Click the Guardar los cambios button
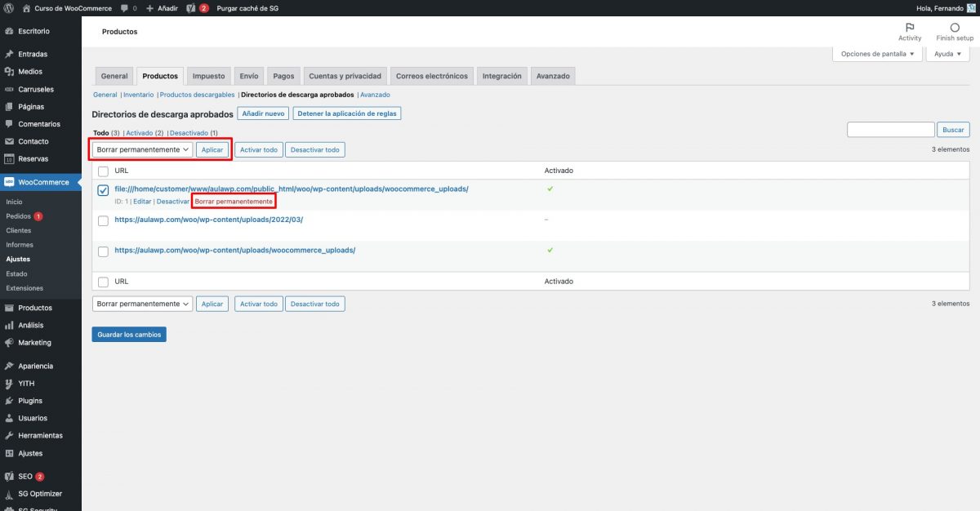This screenshot has height=511, width=980. (x=129, y=334)
